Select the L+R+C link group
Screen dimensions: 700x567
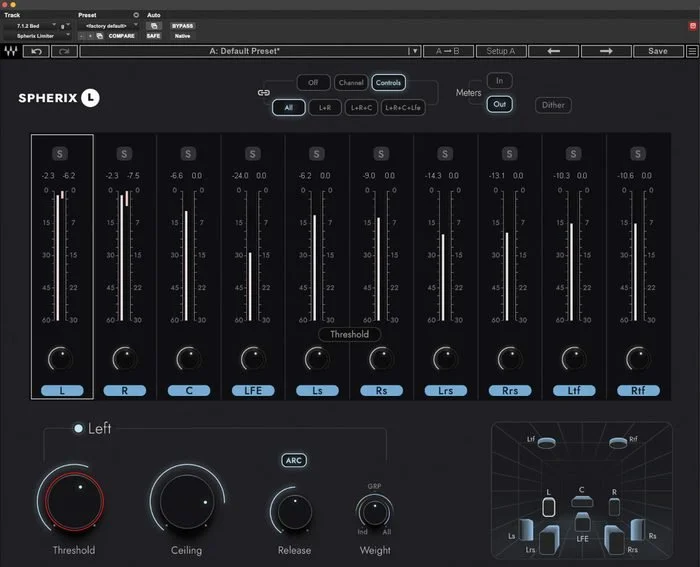pos(362,108)
